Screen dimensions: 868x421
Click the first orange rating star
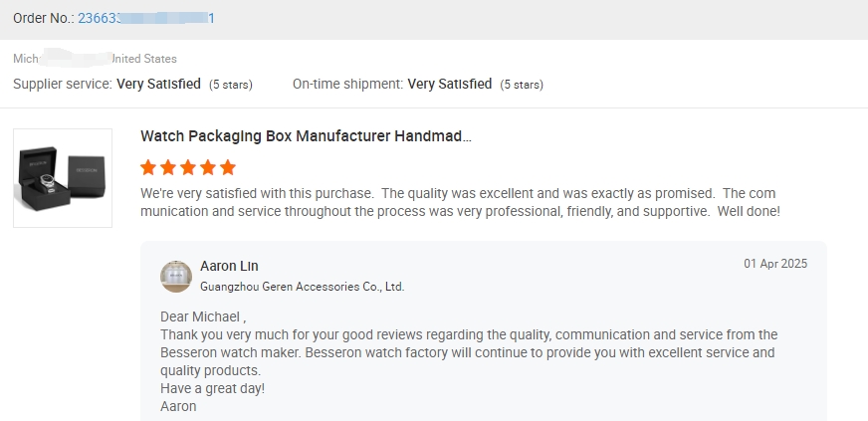tap(149, 167)
